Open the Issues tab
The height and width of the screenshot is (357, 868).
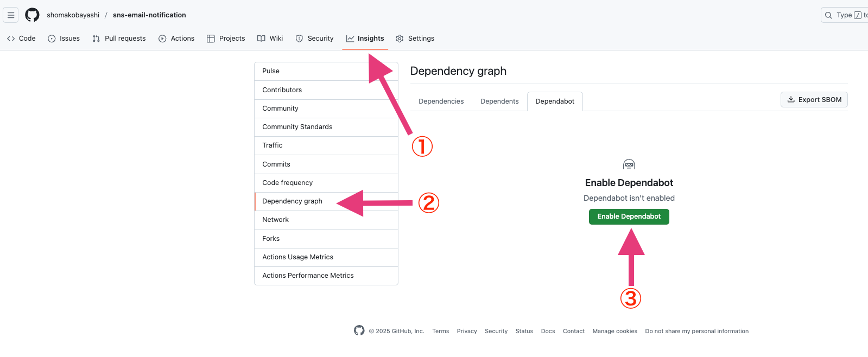pos(64,39)
